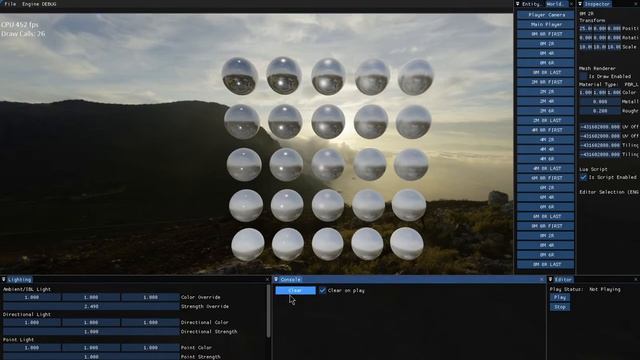Click the Strength Override slider showing 2.498
640x360 pixels.
(91, 307)
